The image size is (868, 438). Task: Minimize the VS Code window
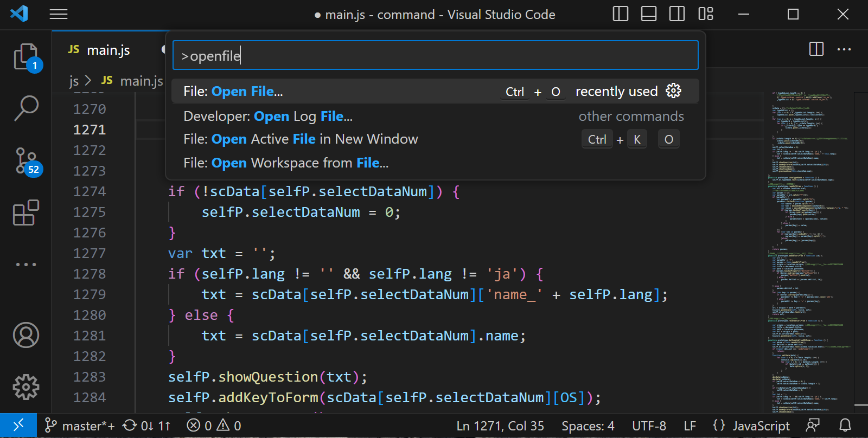click(x=744, y=14)
